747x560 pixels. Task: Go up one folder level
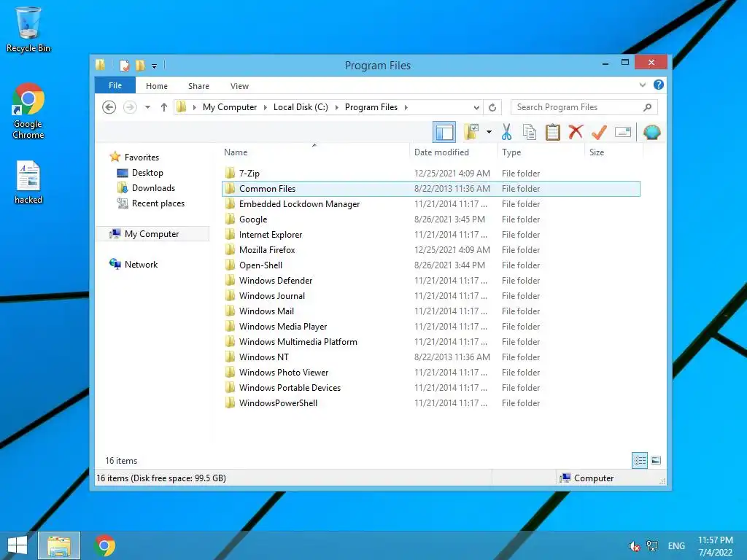164,107
